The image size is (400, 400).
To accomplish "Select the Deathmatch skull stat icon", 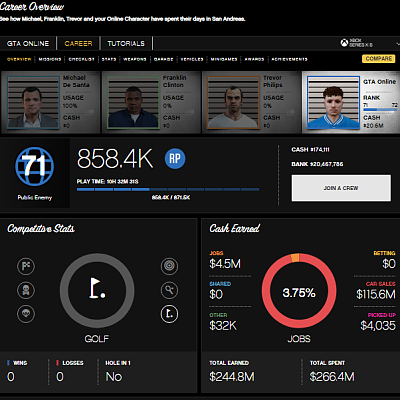I will pyautogui.click(x=26, y=290).
